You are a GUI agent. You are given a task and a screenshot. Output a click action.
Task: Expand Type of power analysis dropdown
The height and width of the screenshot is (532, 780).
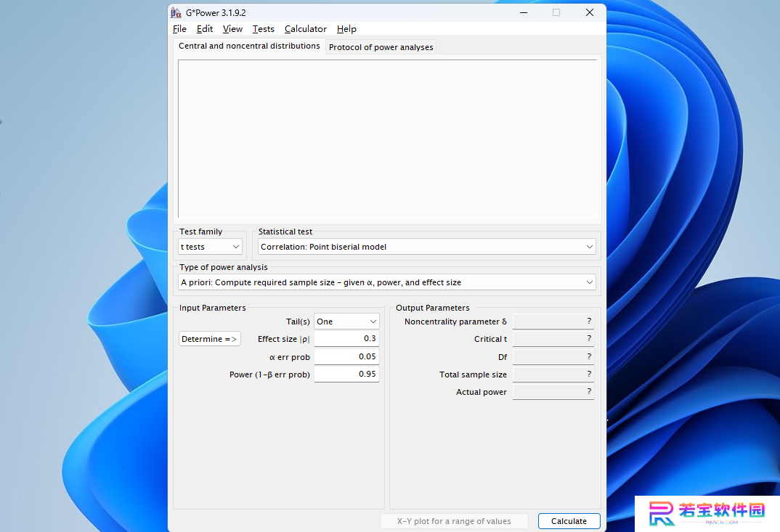[x=387, y=282]
